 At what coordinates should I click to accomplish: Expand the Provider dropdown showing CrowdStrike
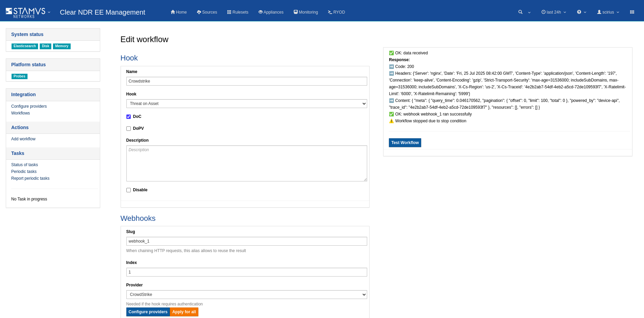(246, 295)
